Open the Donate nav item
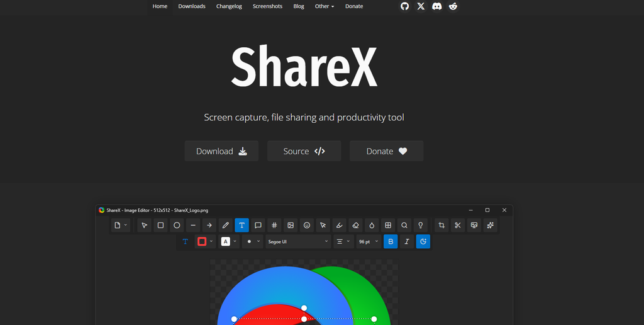This screenshot has height=325, width=644. tap(354, 6)
